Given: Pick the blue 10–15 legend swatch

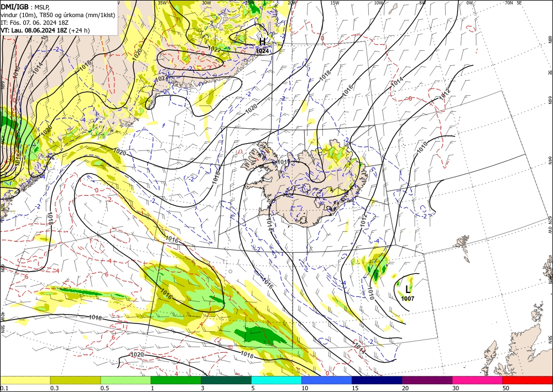Looking at the screenshot, I should [x=327, y=380].
